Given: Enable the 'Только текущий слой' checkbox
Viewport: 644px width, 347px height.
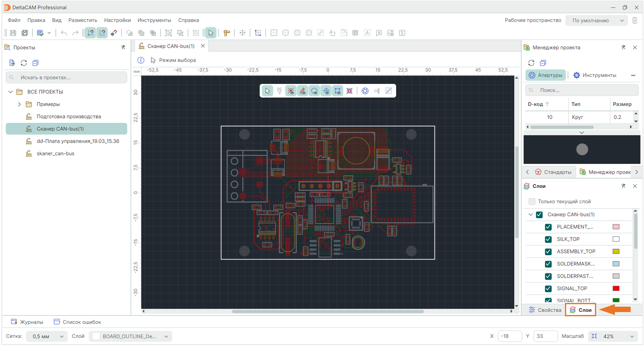Looking at the screenshot, I should coord(532,202).
